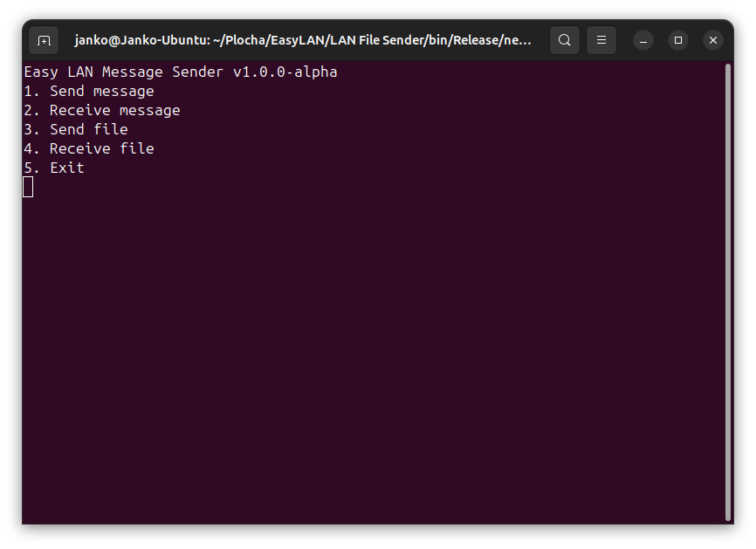
Task: Open a new terminal tab
Action: pyautogui.click(x=44, y=40)
